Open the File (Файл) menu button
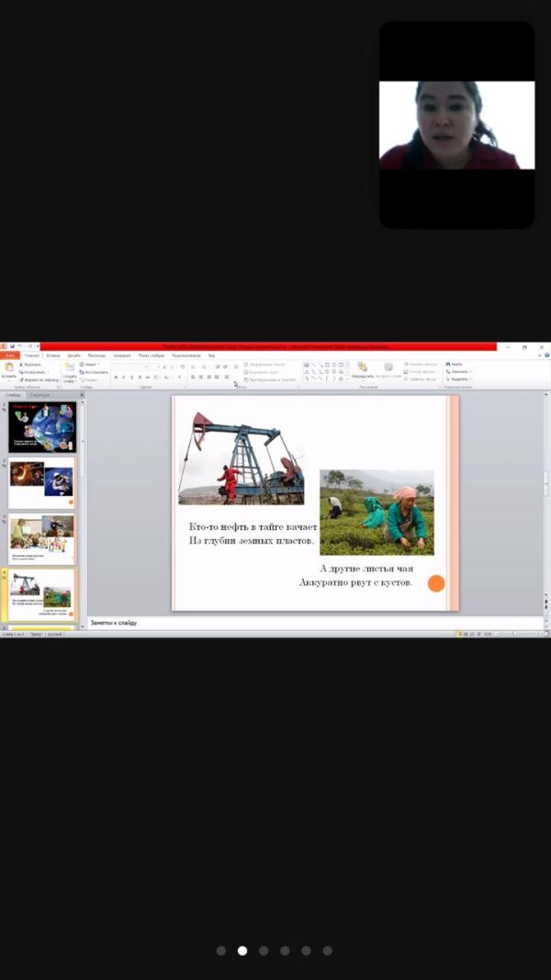This screenshot has height=980, width=551. [9, 355]
